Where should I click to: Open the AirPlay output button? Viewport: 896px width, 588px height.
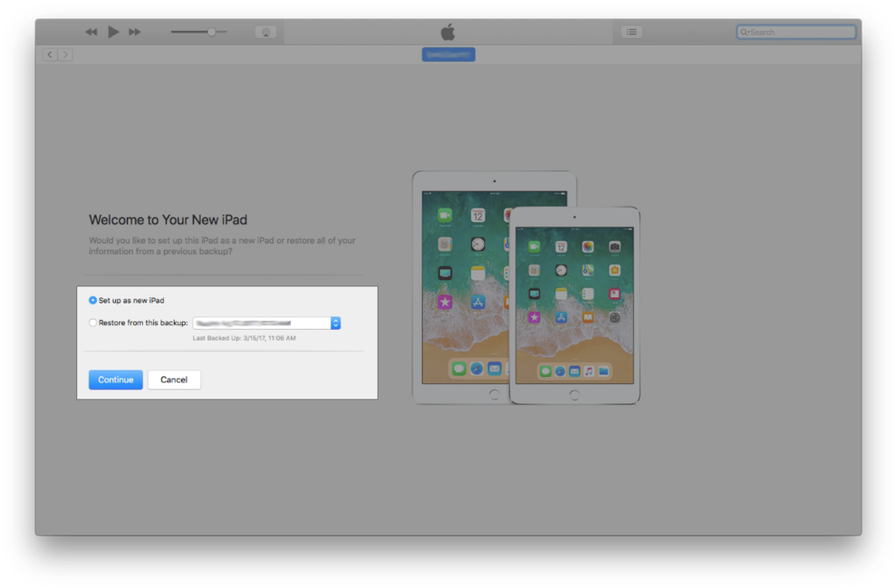pos(265,32)
